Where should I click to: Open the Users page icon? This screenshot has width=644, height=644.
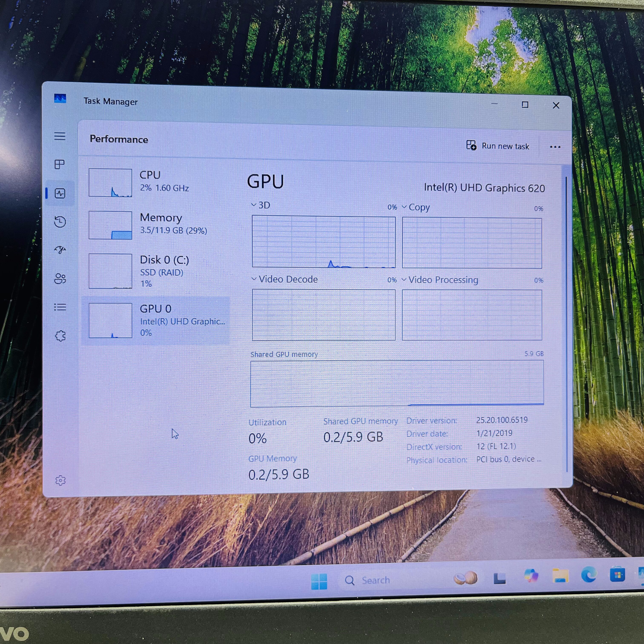pos(60,279)
